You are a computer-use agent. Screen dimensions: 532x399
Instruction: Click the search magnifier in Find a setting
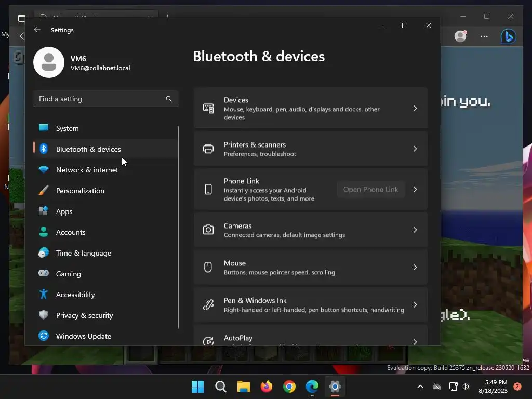[169, 99]
